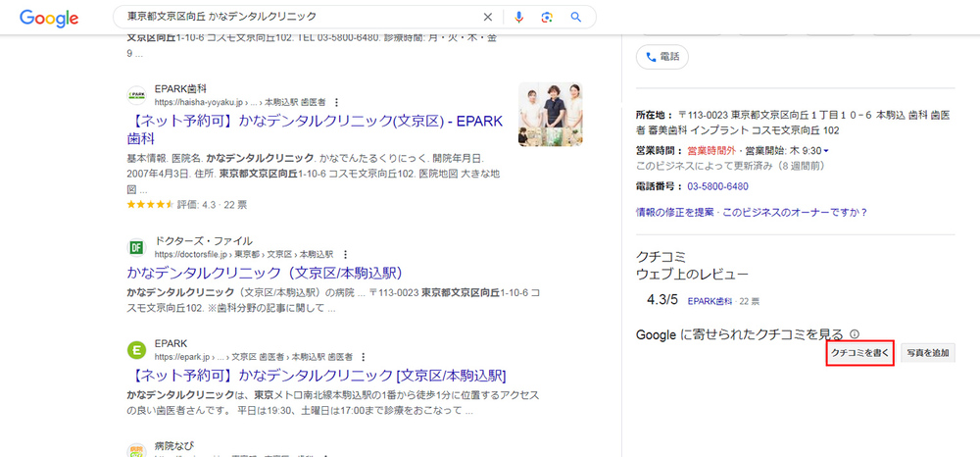Click the Google logo
Viewport: 980px width, 457px height.
click(49, 18)
